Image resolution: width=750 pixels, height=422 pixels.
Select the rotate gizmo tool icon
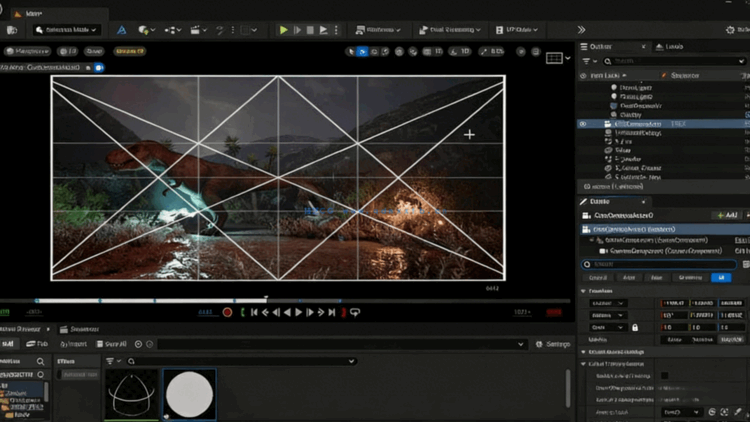(374, 51)
